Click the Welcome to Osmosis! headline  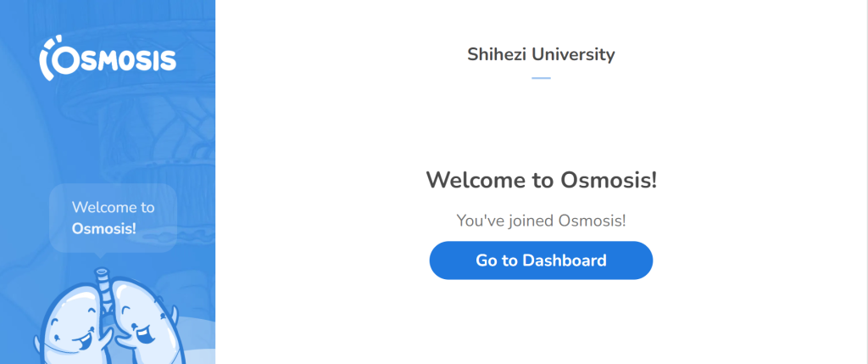pyautogui.click(x=541, y=180)
